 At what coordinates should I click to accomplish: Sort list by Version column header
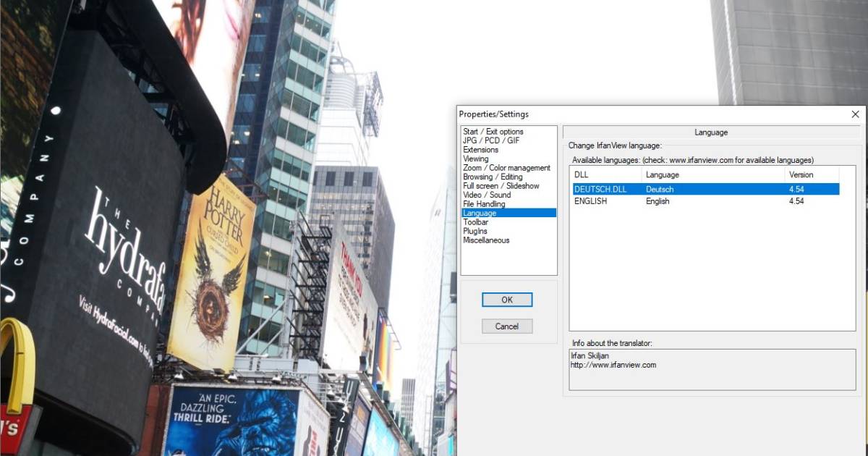812,174
